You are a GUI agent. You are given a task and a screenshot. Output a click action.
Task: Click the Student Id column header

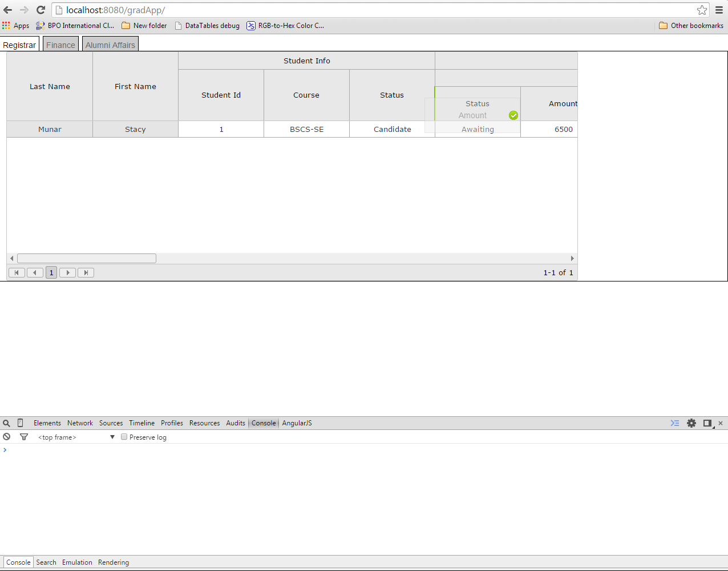221,95
